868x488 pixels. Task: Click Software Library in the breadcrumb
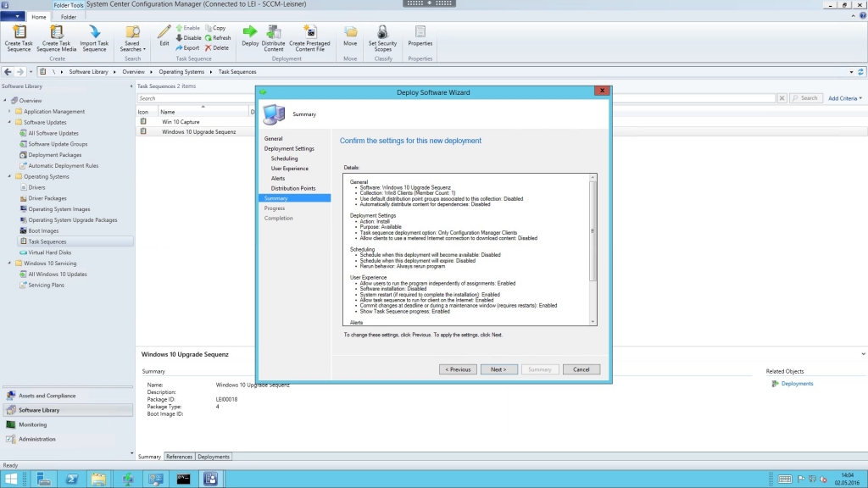[88, 72]
